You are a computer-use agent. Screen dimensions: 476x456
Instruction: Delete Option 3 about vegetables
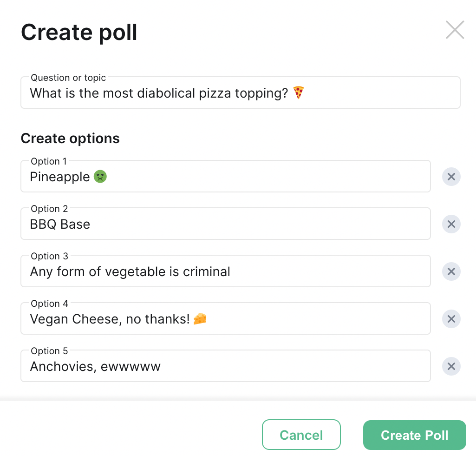[x=451, y=271]
